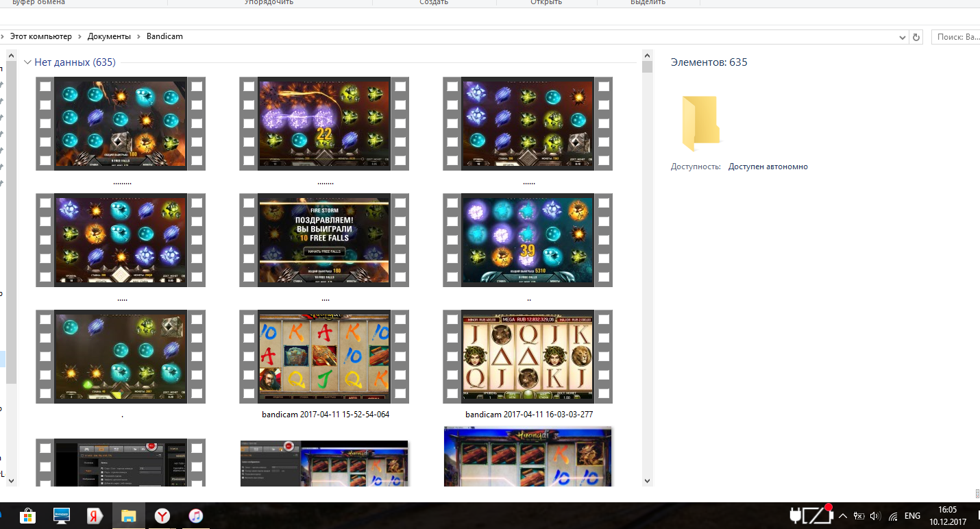Click the File Explorer taskbar icon
Image resolution: width=980 pixels, height=529 pixels.
click(x=128, y=516)
